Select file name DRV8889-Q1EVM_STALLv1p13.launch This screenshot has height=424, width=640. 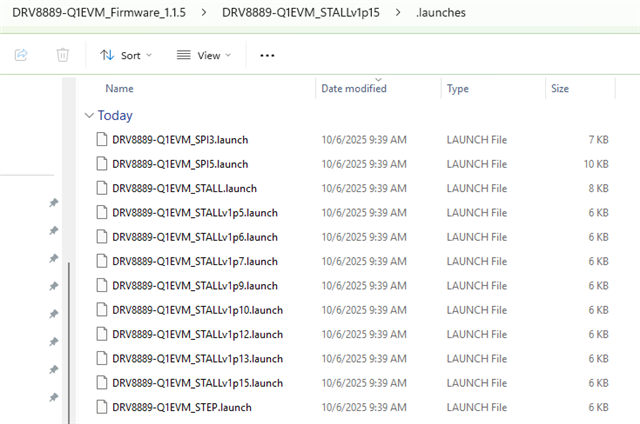coord(198,359)
